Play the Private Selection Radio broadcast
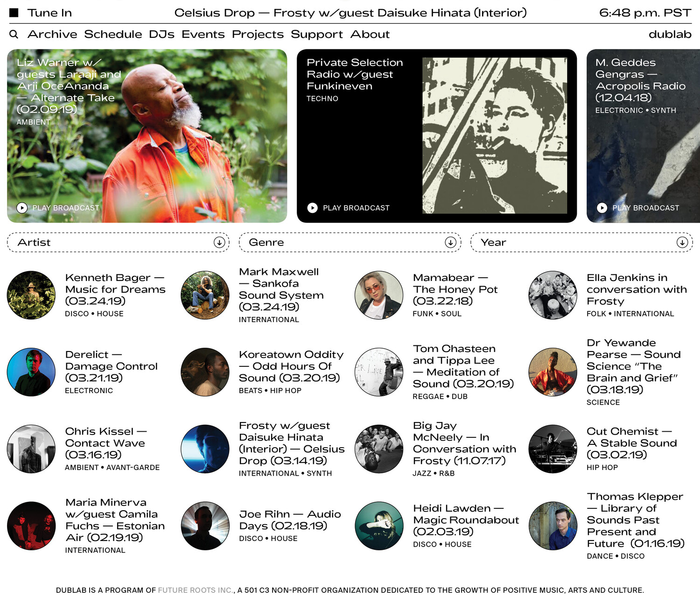The image size is (700, 604). (x=349, y=208)
